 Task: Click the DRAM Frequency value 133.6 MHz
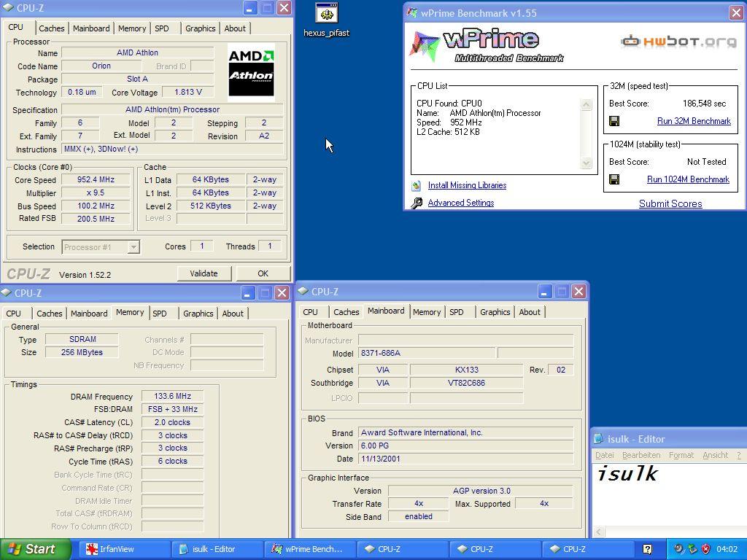coord(172,396)
